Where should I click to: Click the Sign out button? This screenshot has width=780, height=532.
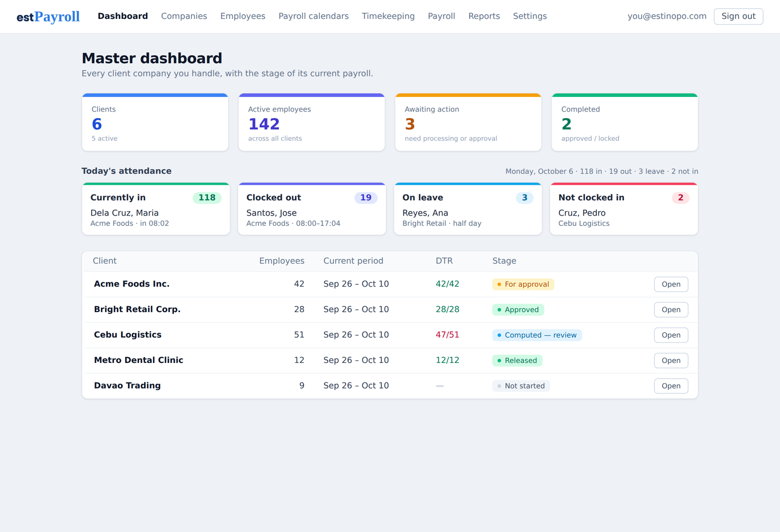(738, 16)
